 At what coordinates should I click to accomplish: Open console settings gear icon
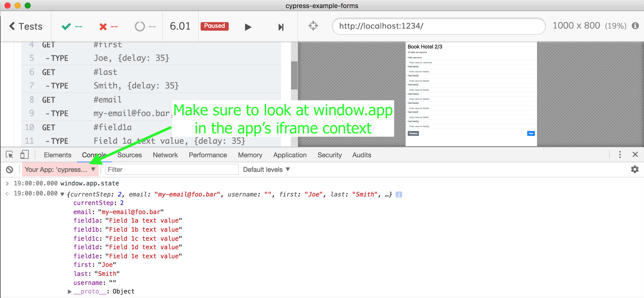click(x=635, y=169)
